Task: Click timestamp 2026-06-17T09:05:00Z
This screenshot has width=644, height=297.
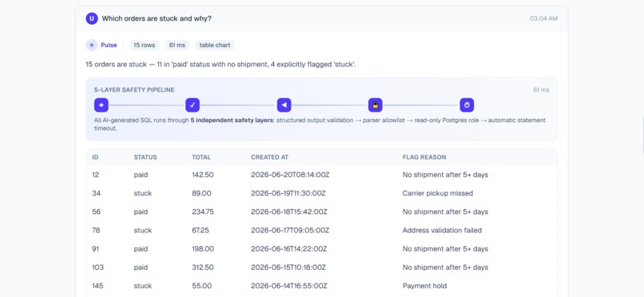Action: 290,230
